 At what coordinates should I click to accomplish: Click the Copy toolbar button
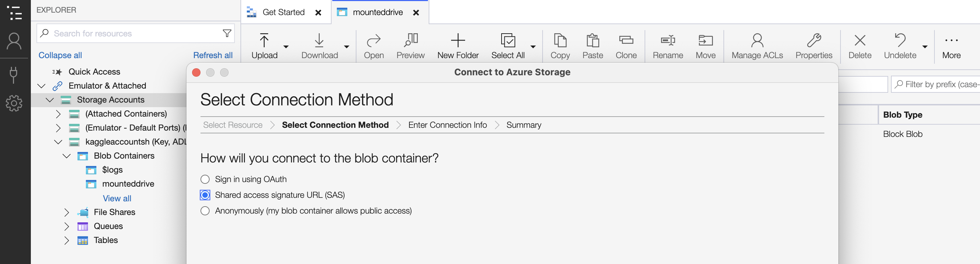pyautogui.click(x=560, y=46)
